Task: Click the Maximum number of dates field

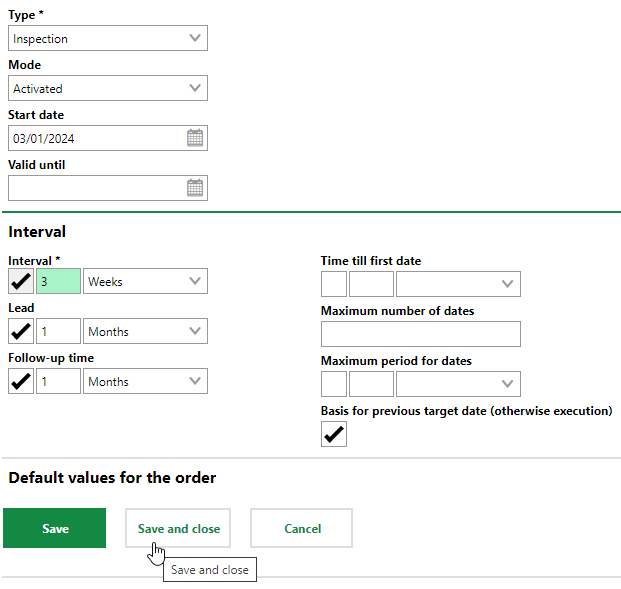Action: (421, 334)
